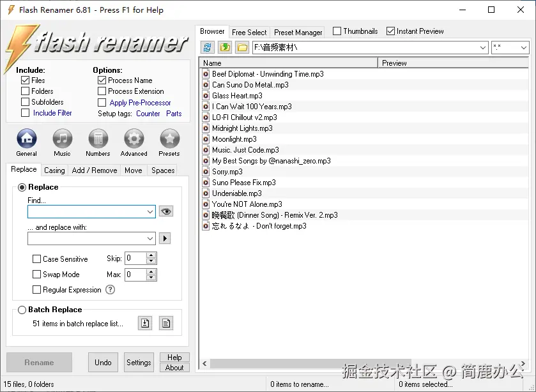
Task: Open the Advanced gear category icon
Action: pyautogui.click(x=134, y=139)
